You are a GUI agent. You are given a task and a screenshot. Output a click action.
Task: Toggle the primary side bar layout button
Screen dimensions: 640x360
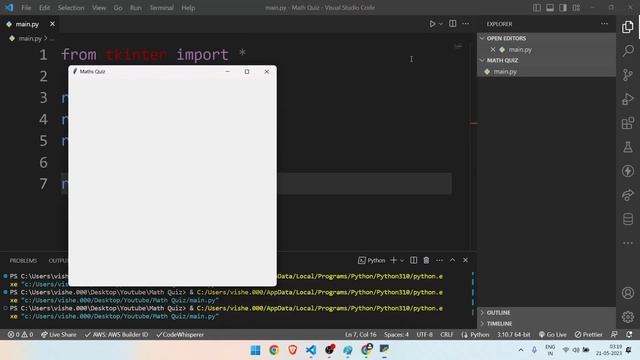tap(537, 8)
